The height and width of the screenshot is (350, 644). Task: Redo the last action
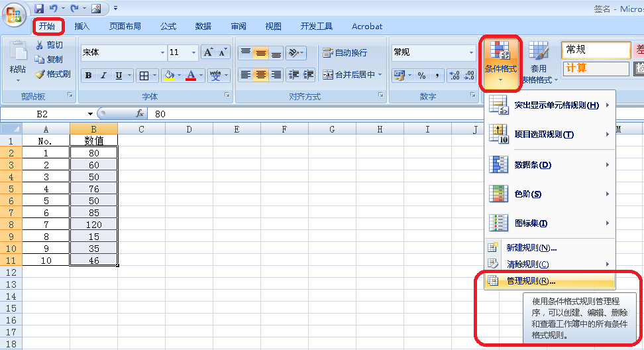(x=74, y=8)
